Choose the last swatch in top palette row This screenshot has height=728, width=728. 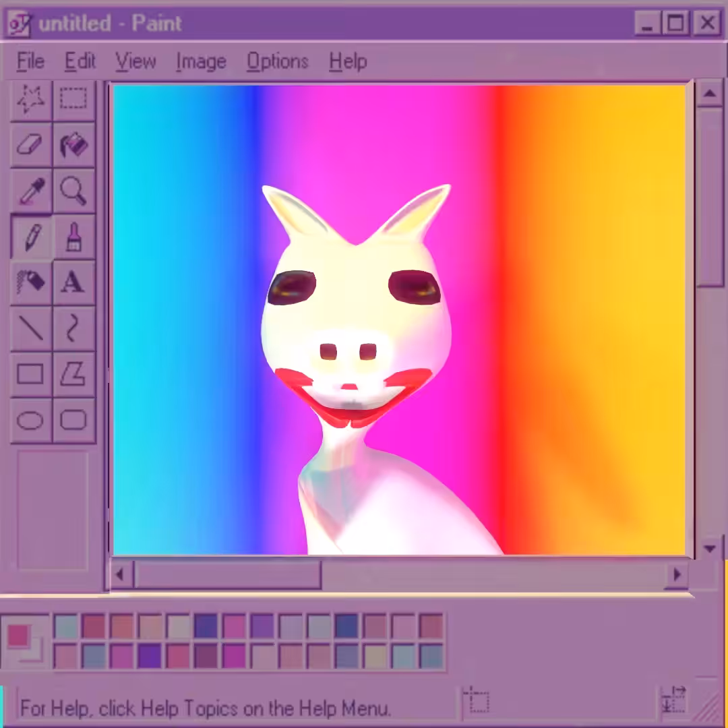pyautogui.click(x=431, y=626)
